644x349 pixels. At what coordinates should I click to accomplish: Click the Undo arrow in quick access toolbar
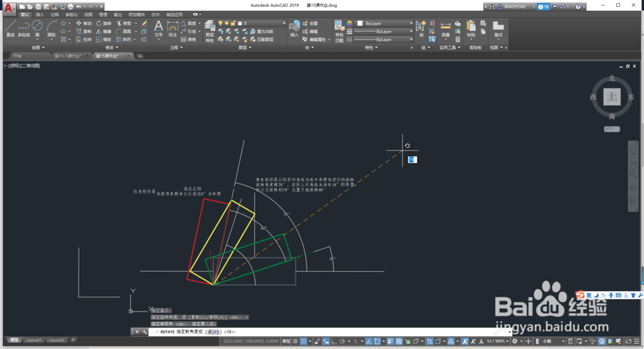pos(79,6)
